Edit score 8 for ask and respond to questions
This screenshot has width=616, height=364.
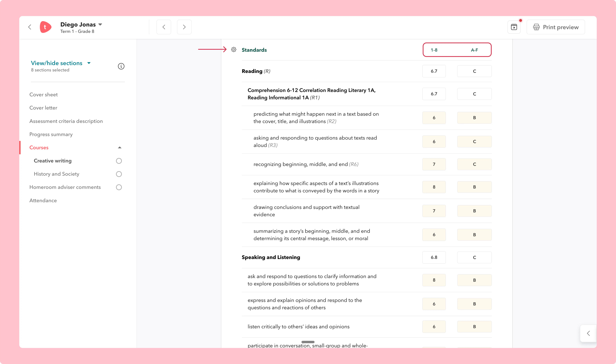(434, 280)
